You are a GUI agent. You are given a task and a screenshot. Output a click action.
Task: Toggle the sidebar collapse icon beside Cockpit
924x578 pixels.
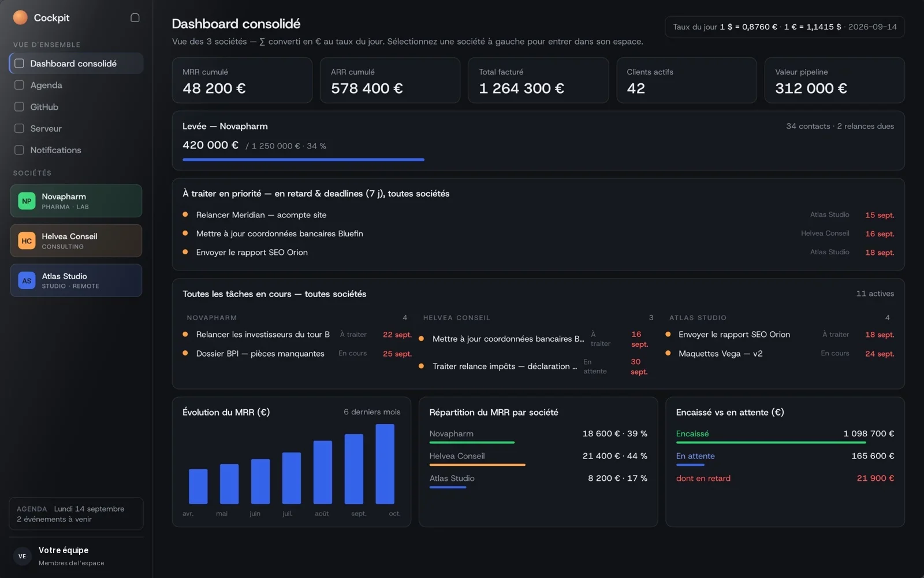pos(135,17)
